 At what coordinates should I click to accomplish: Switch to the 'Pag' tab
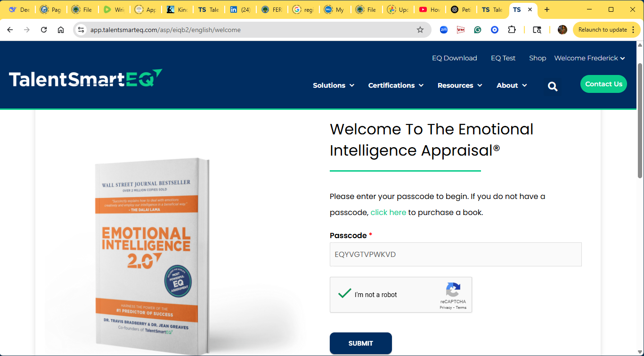pyautogui.click(x=51, y=9)
